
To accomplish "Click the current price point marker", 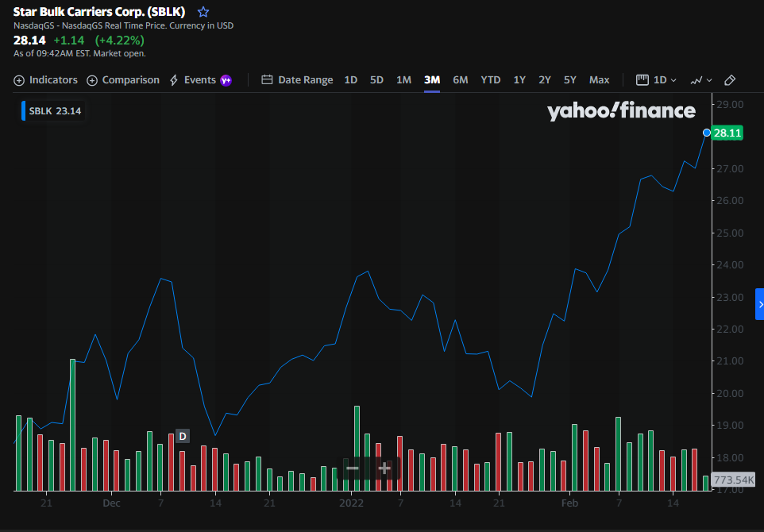I will [x=707, y=133].
